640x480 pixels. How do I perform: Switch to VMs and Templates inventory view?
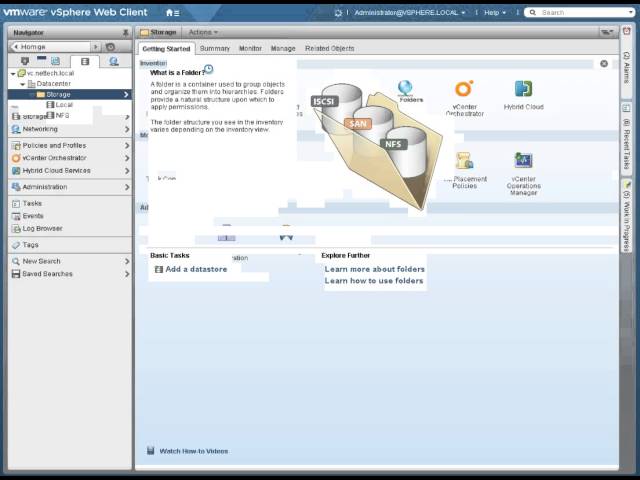point(55,61)
